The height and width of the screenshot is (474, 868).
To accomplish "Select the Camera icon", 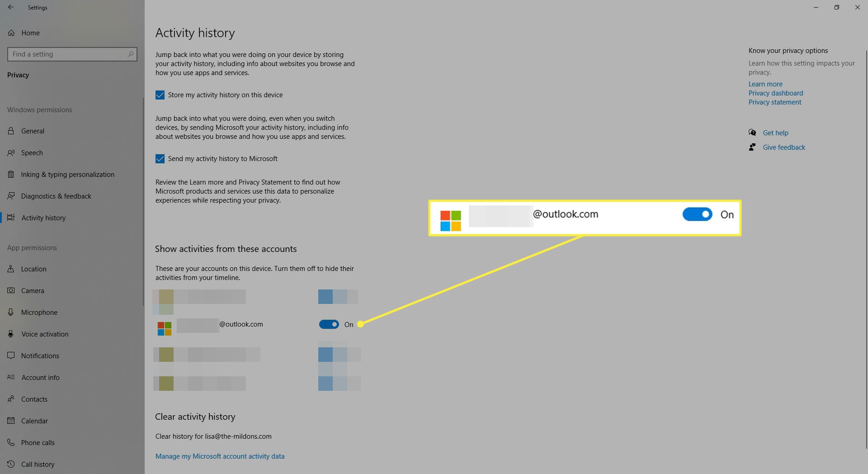I will (11, 291).
